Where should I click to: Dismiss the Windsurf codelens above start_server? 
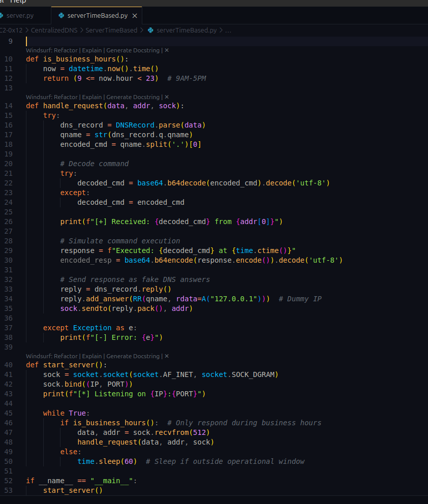click(166, 356)
